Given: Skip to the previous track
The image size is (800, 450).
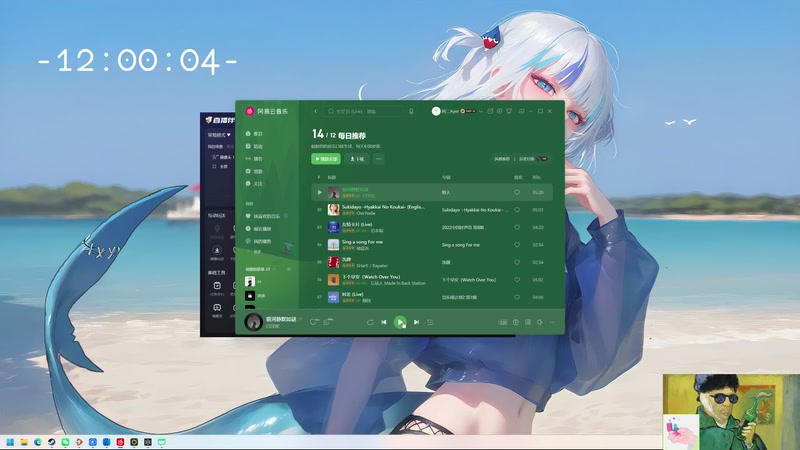Looking at the screenshot, I should [384, 322].
